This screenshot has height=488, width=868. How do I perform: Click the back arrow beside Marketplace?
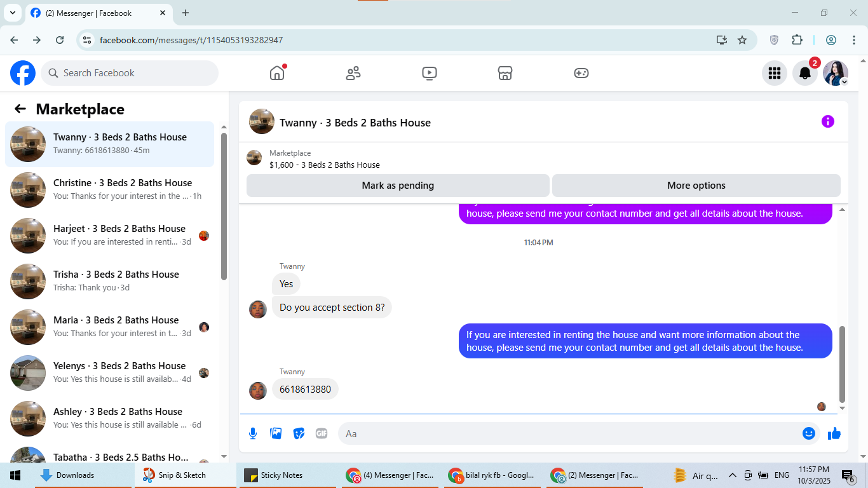[x=20, y=109]
